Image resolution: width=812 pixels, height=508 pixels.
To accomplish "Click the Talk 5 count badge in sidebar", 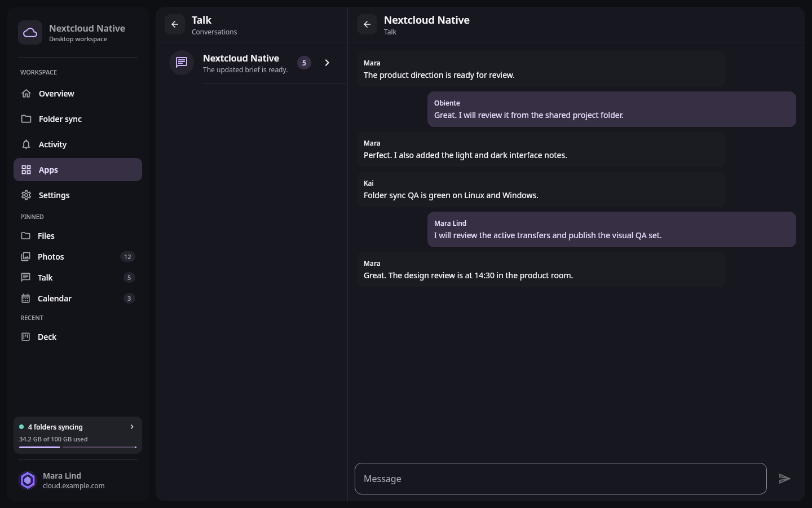I will pyautogui.click(x=129, y=278).
